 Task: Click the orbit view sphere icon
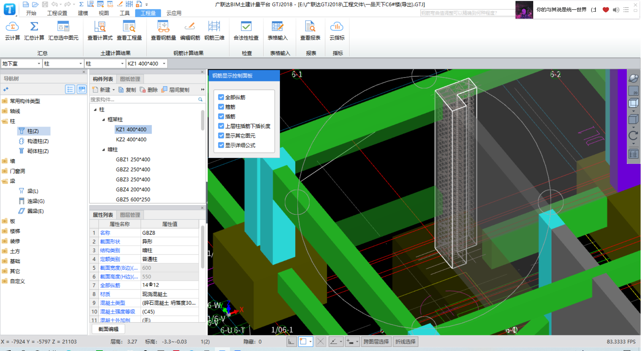click(633, 78)
